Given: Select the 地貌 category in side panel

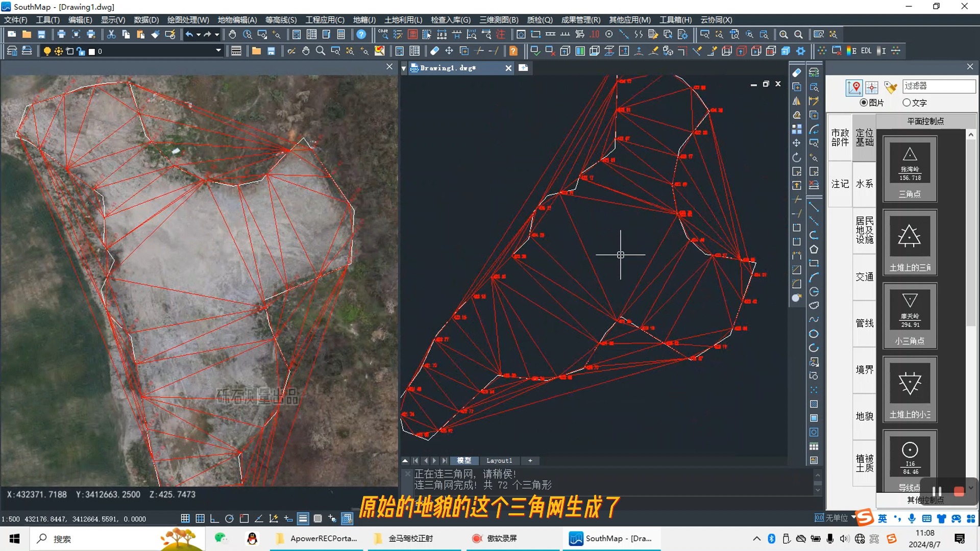Looking at the screenshot, I should click(864, 416).
